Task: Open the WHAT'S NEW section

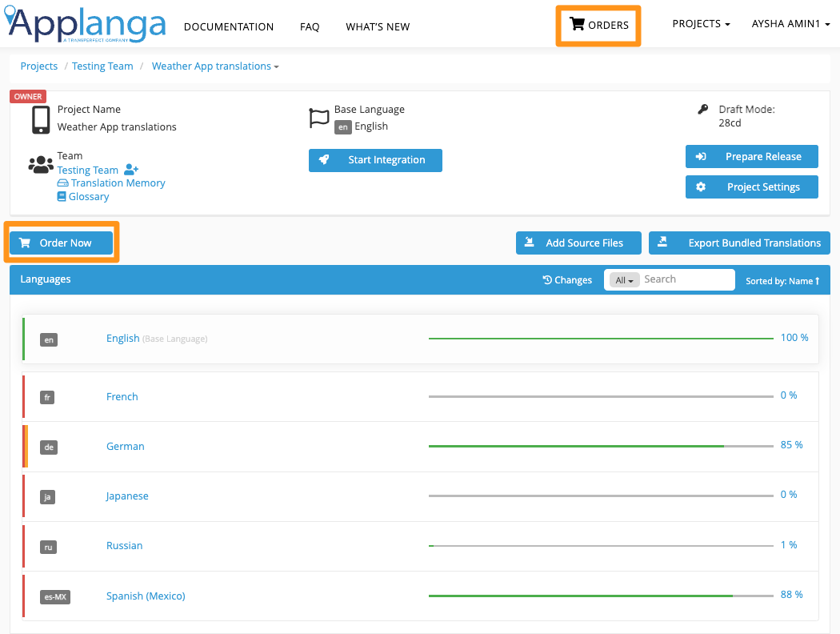Action: click(378, 26)
